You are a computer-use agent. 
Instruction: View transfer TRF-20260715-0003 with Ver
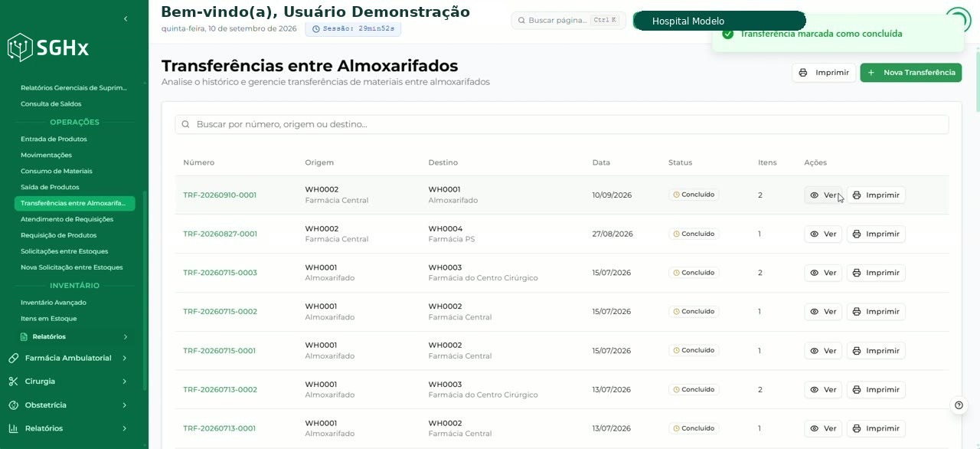coord(823,273)
